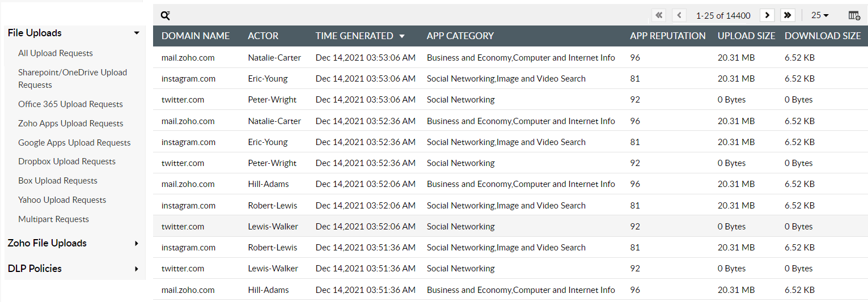This screenshot has width=868, height=302.
Task: Open the table search icon
Action: tap(165, 16)
